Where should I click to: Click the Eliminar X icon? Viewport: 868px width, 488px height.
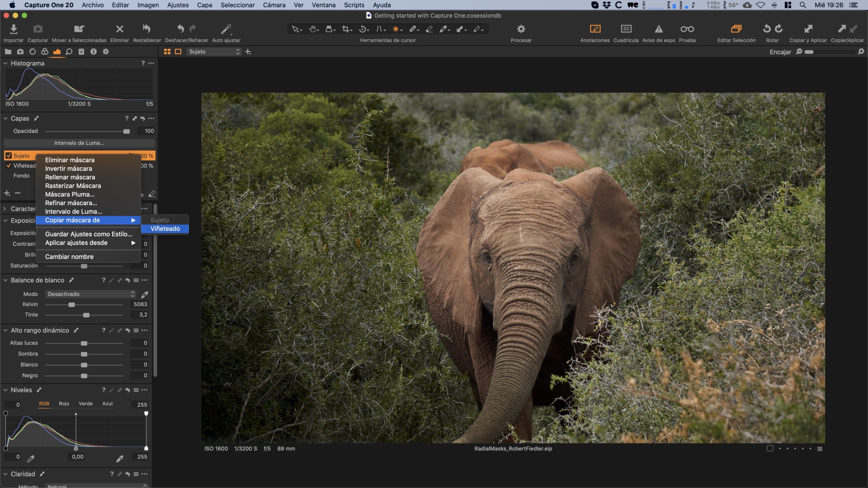coord(119,29)
